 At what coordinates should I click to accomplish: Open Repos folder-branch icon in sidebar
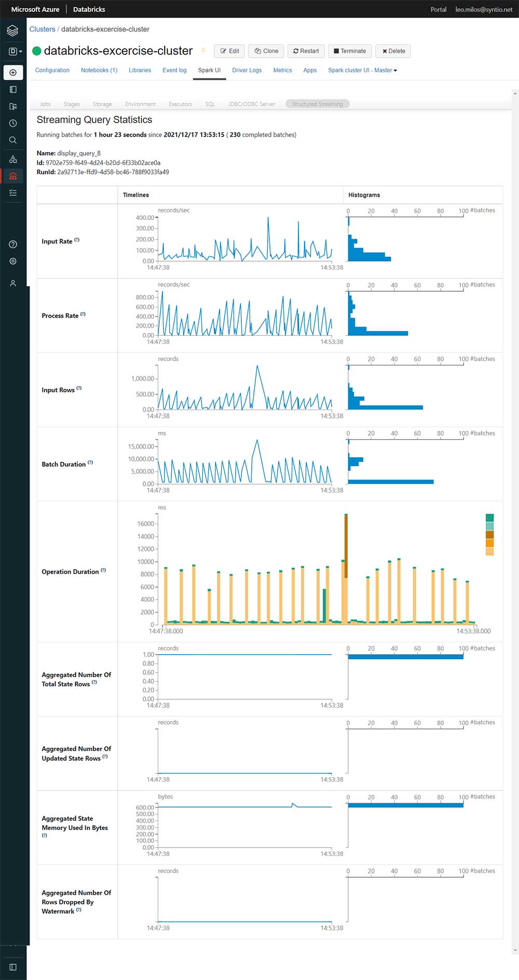tap(13, 106)
